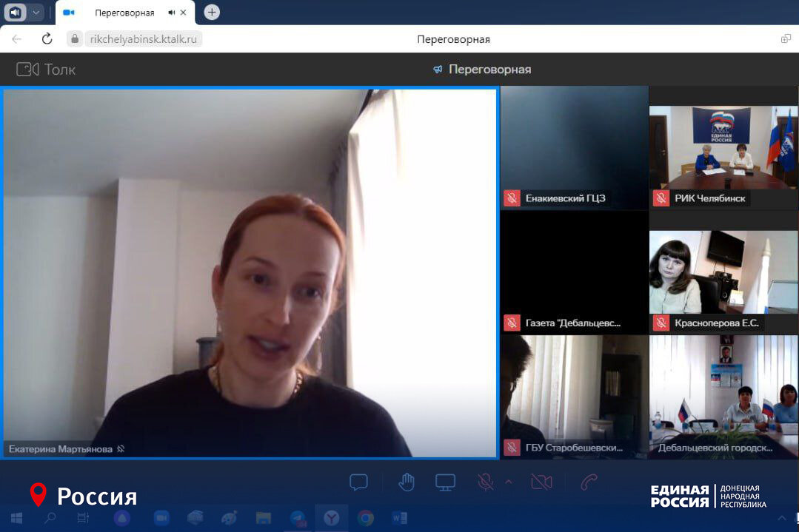Focus the rikchelyabinsk.ktalk.ru address field
The image size is (799, 532).
(x=143, y=38)
